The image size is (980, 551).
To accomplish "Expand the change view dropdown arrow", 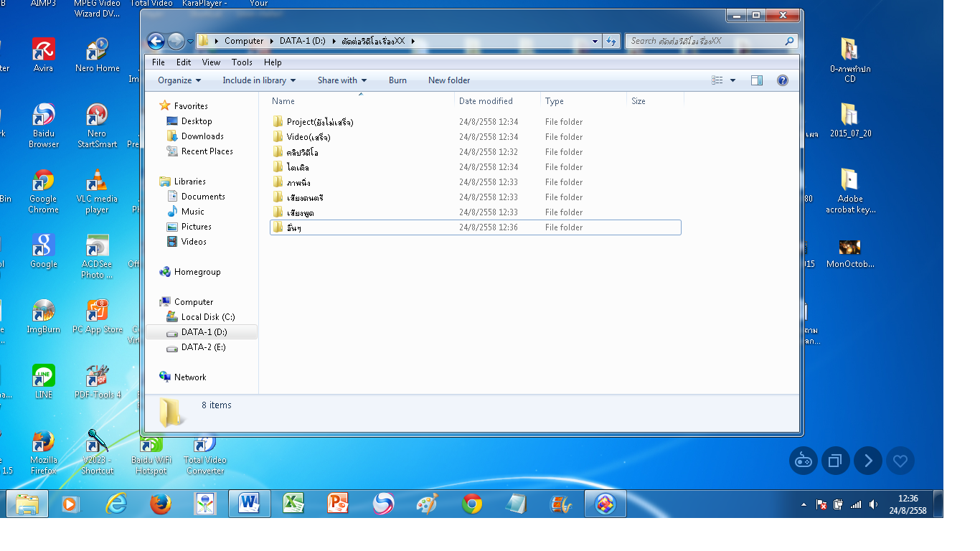I will [733, 80].
